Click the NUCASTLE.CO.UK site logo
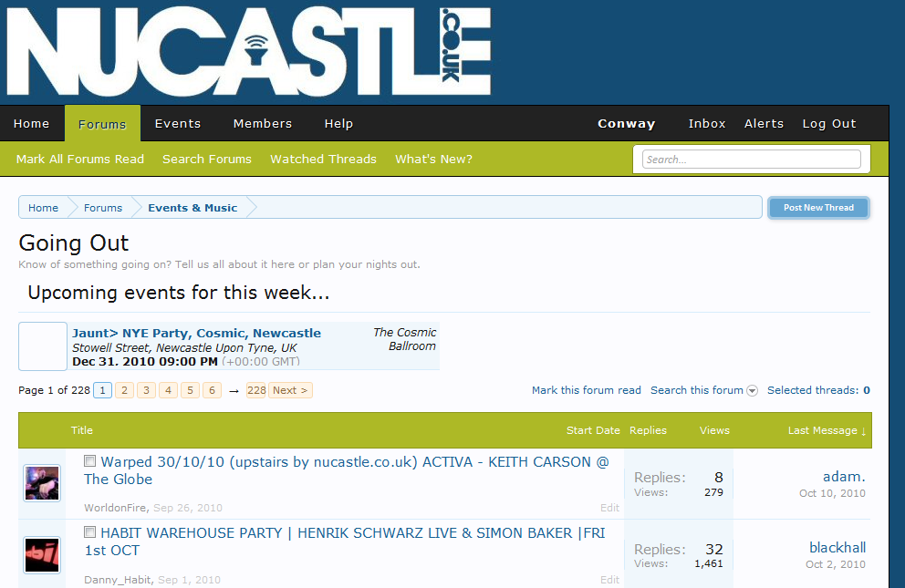This screenshot has height=588, width=905. [248, 51]
